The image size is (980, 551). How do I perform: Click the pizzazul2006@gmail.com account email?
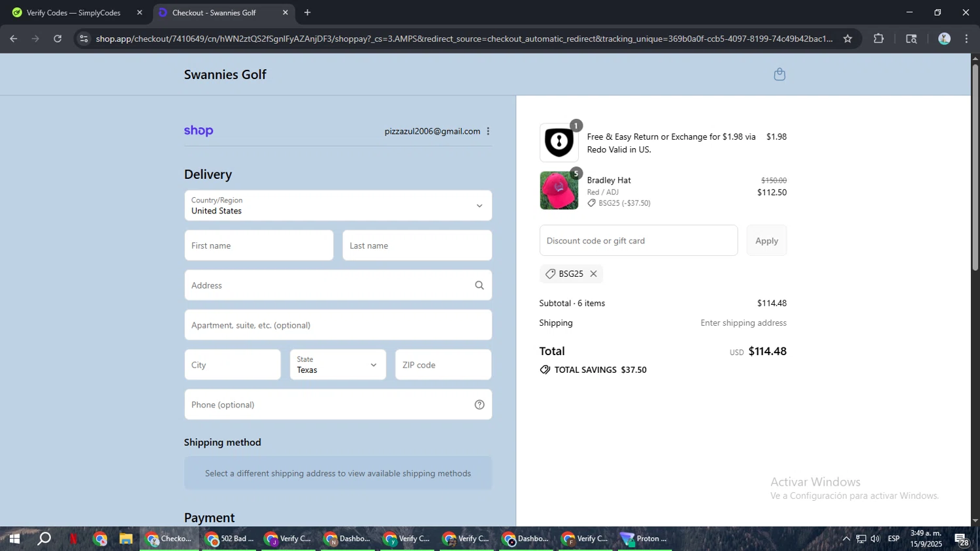pyautogui.click(x=432, y=131)
